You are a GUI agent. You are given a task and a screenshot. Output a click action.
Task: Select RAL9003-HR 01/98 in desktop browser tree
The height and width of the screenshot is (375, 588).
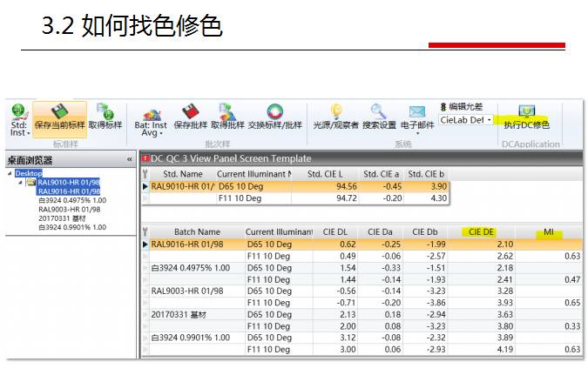(69, 209)
